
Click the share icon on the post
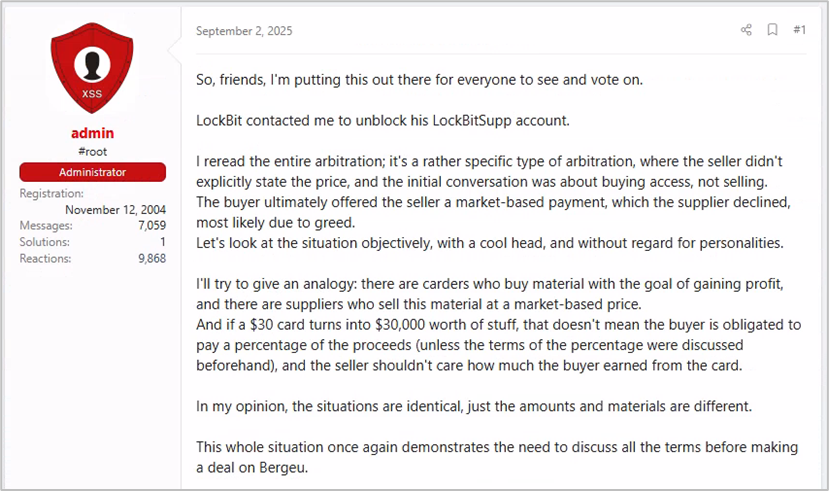tap(746, 30)
